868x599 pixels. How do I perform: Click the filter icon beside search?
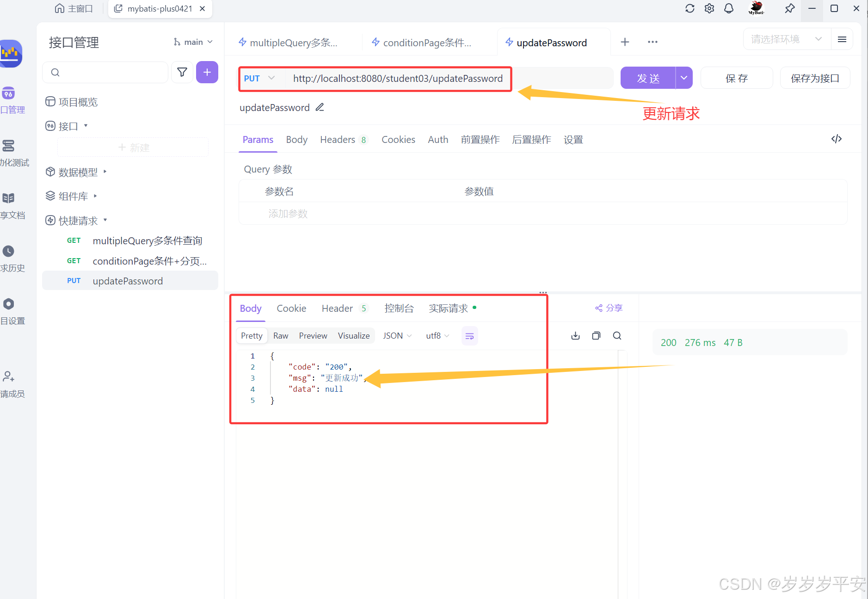click(182, 72)
